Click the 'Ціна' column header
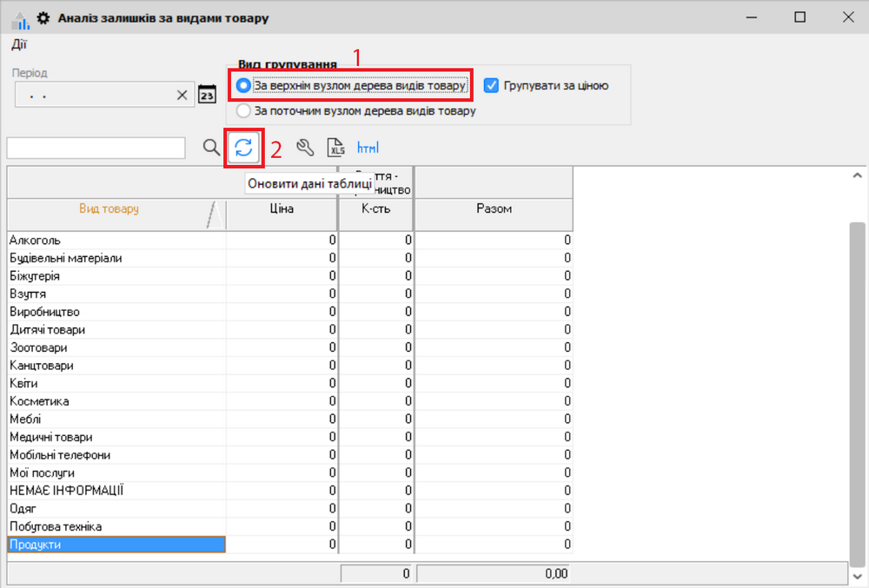This screenshot has width=869, height=588. pos(282,209)
